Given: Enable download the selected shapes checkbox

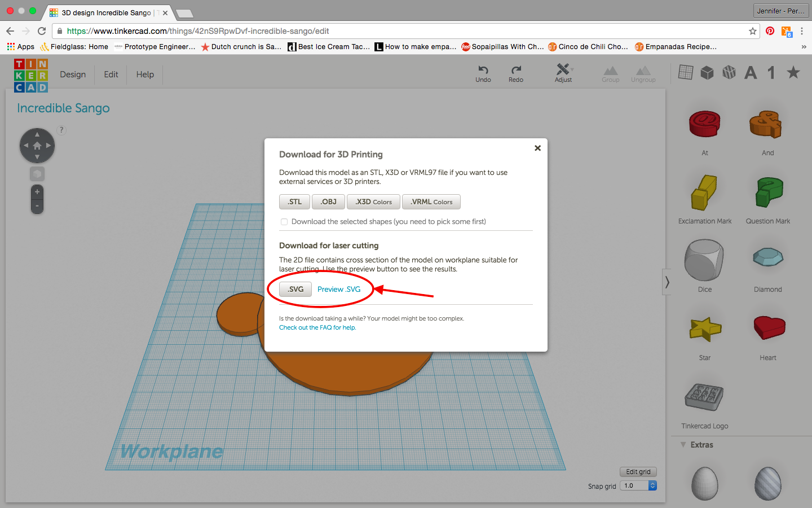Looking at the screenshot, I should 284,222.
